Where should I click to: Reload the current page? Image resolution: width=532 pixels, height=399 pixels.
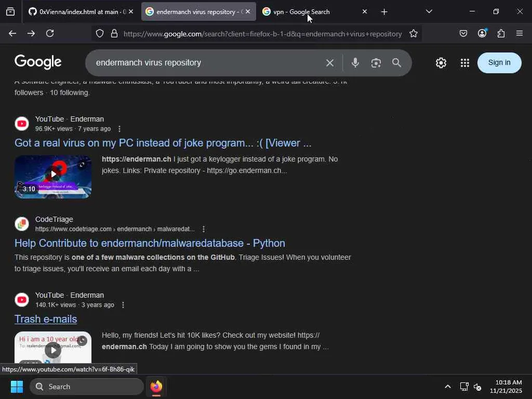pyautogui.click(x=50, y=33)
